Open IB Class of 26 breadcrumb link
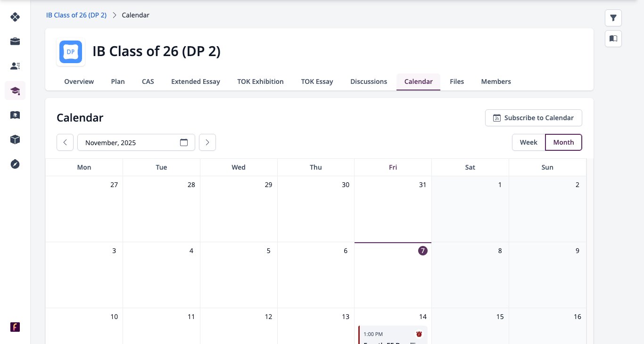This screenshot has width=644, height=344. point(76,15)
